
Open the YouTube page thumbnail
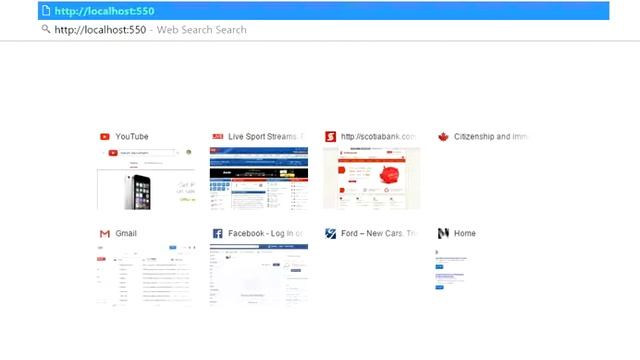pos(146,178)
